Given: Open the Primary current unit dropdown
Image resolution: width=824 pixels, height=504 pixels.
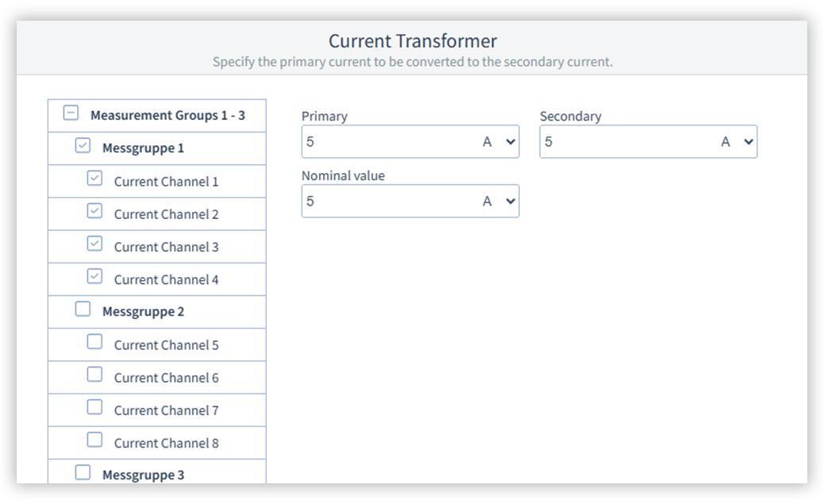Looking at the screenshot, I should [499, 142].
